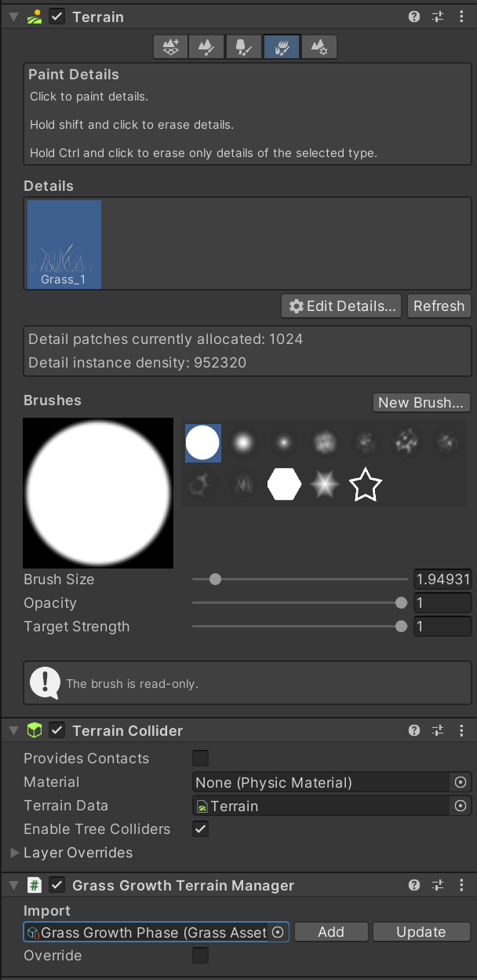Screen dimensions: 477x980
Task: Open Terrain Collider preset settings icon
Action: [x=438, y=730]
